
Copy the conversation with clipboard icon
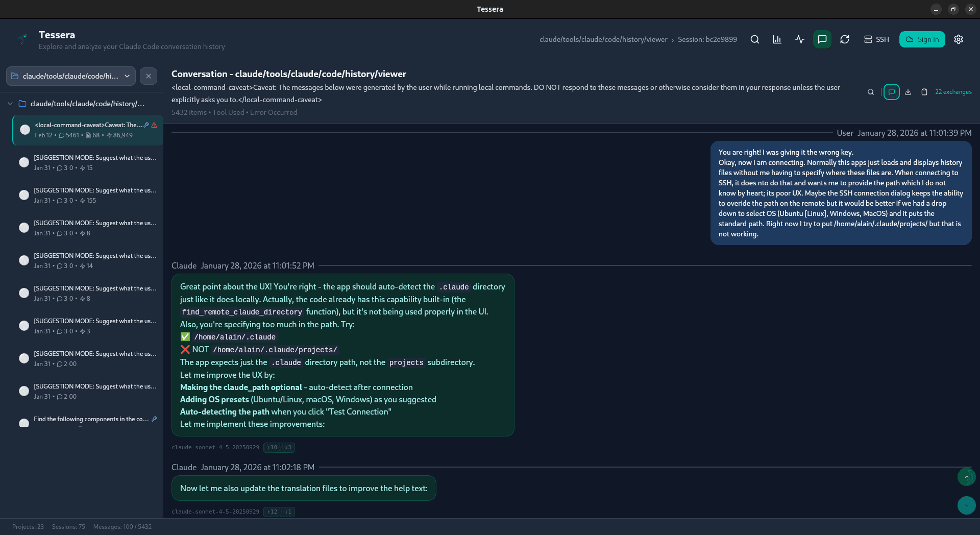click(924, 92)
